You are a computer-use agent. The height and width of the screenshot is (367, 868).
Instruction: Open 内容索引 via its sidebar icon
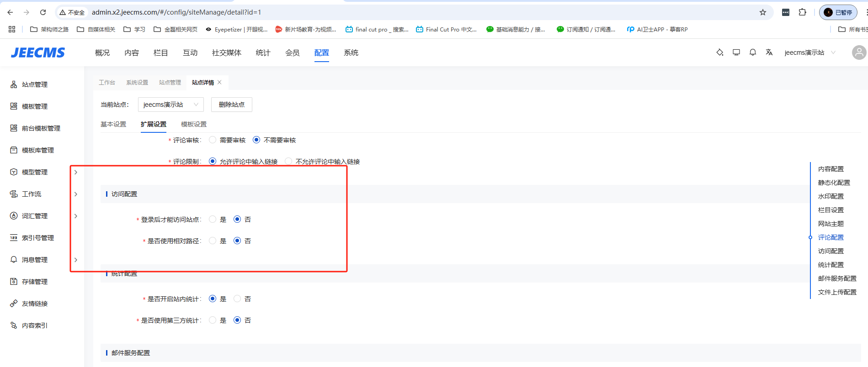pyautogui.click(x=14, y=325)
